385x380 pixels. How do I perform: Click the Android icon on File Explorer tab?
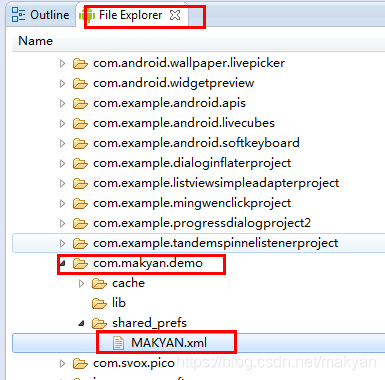pyautogui.click(x=87, y=15)
